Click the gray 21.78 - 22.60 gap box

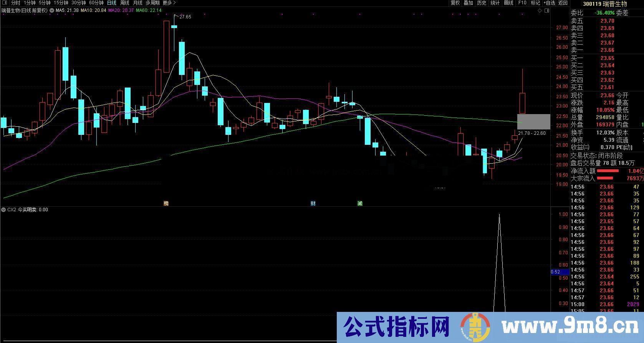(x=533, y=122)
